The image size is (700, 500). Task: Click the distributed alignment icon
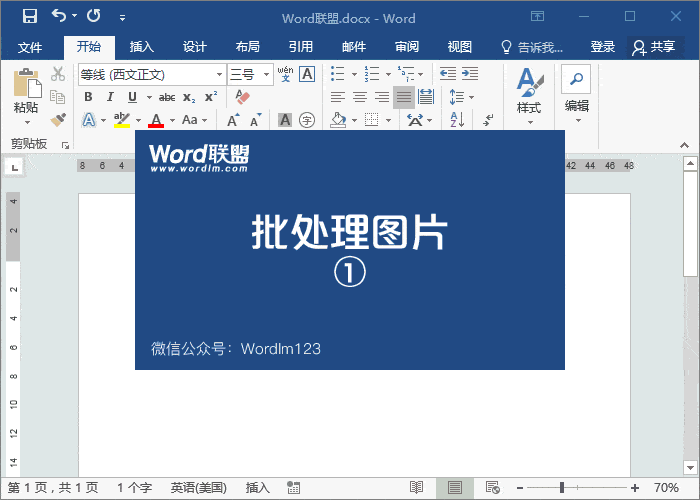point(426,97)
